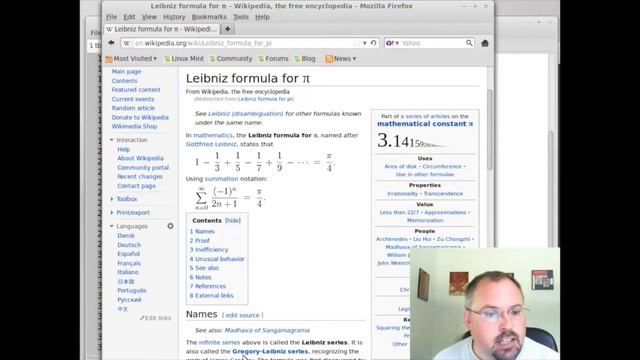This screenshot has height=360, width=640.
Task: Open Area of disk link in infobox
Action: 402,167
